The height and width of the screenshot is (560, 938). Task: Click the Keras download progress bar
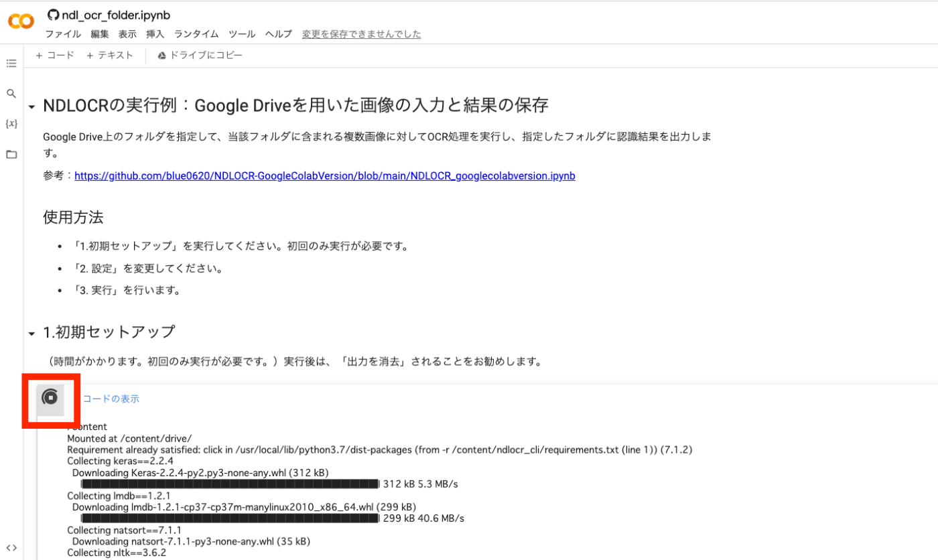coord(230,484)
